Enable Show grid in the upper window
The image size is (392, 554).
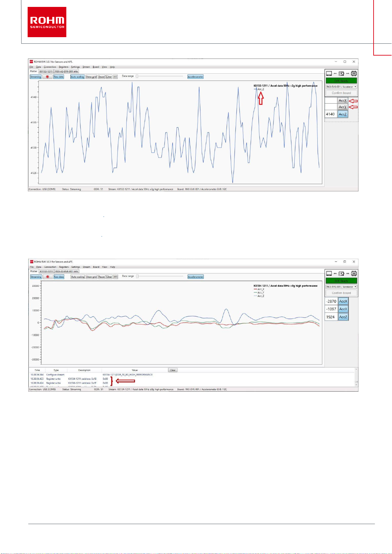[x=91, y=77]
